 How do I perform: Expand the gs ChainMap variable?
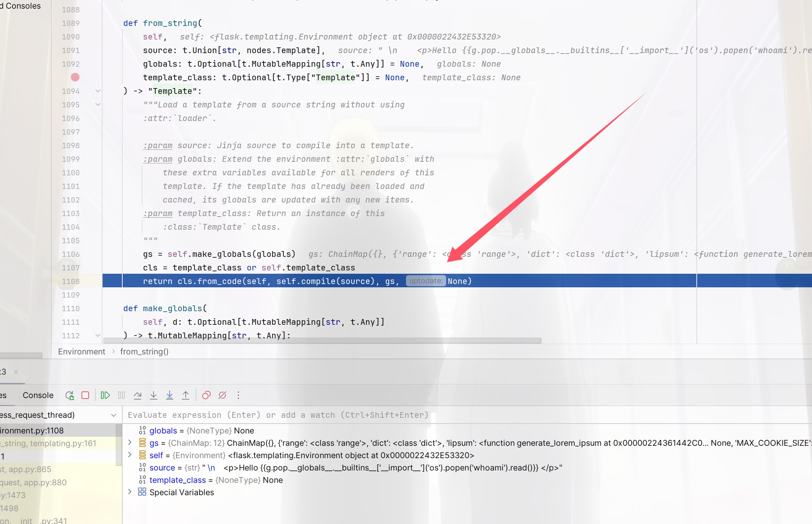pos(130,442)
